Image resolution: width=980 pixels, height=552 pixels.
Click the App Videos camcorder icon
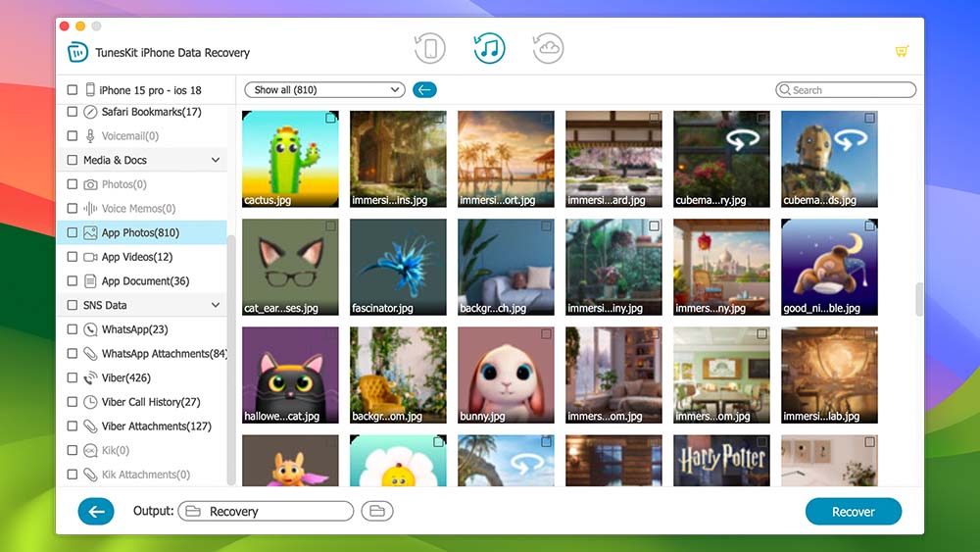90,257
